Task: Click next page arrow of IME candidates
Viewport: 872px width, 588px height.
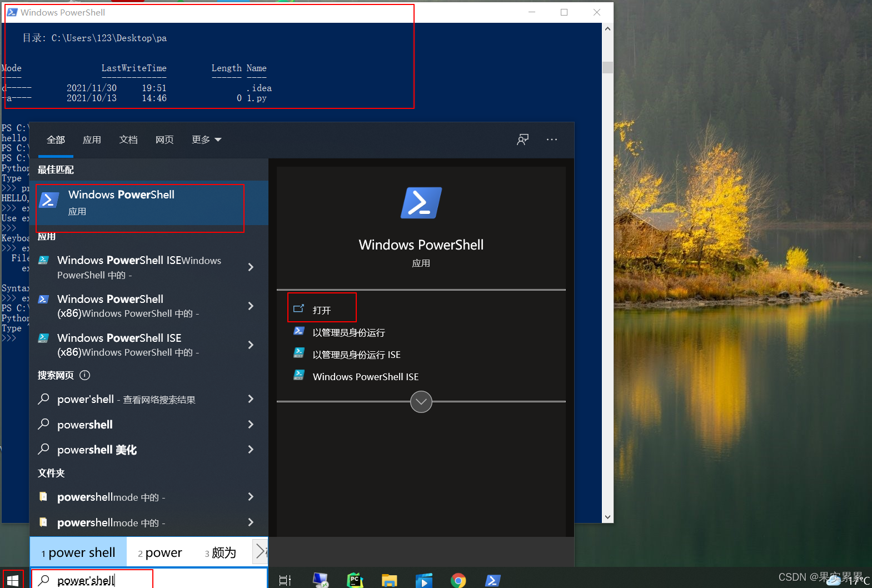Action: pos(260,552)
